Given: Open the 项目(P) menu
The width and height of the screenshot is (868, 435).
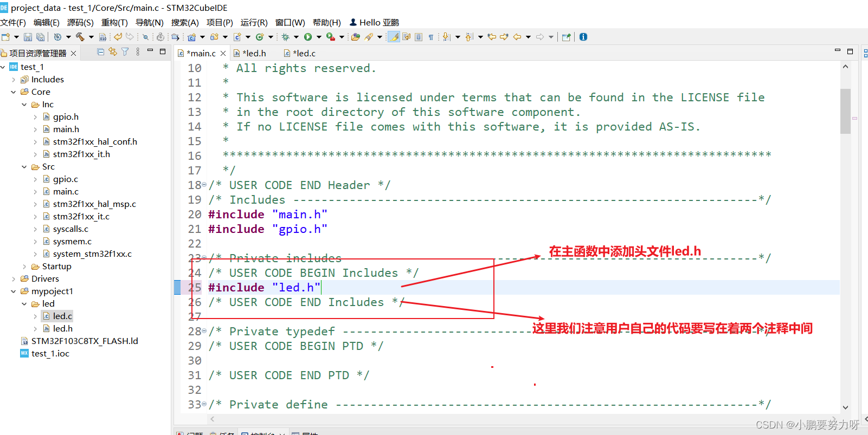Looking at the screenshot, I should [x=220, y=22].
